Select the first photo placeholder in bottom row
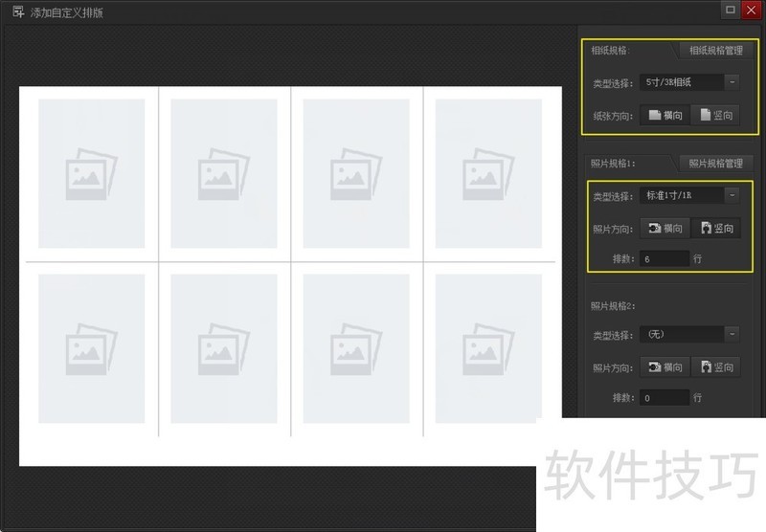This screenshot has height=532, width=766. [91, 348]
